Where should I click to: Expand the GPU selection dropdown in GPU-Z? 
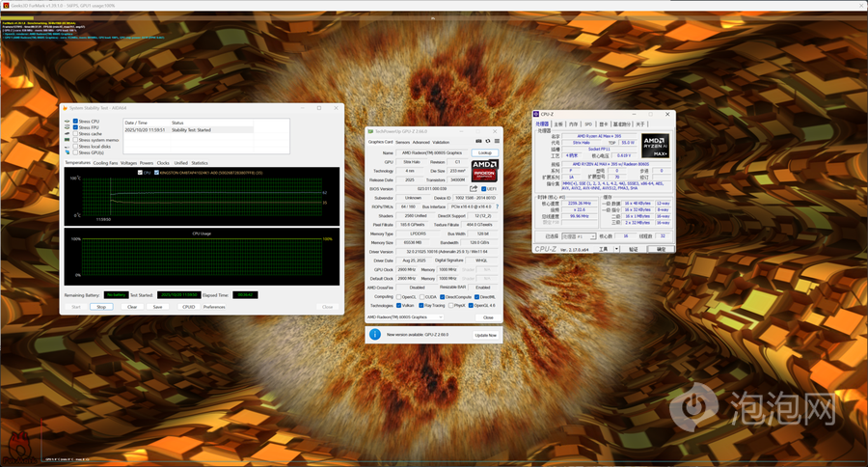tap(440, 316)
